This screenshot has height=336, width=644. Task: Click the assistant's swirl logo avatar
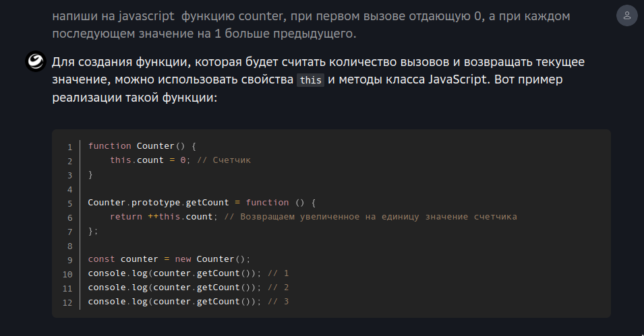click(36, 61)
